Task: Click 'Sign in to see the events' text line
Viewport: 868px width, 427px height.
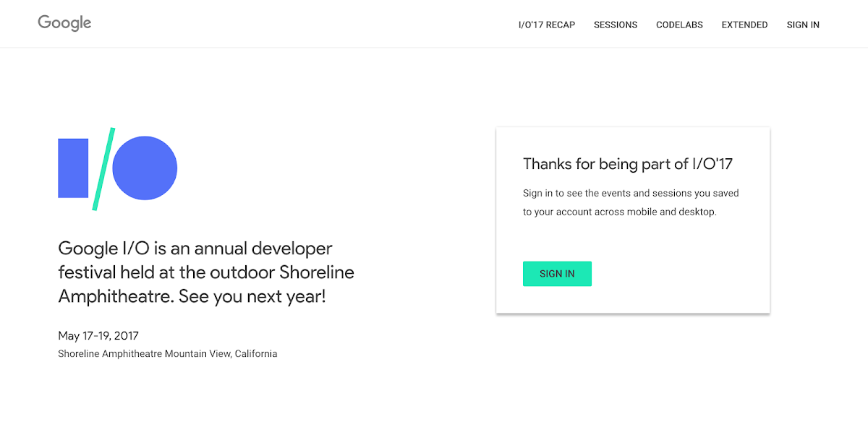Action: click(x=630, y=193)
